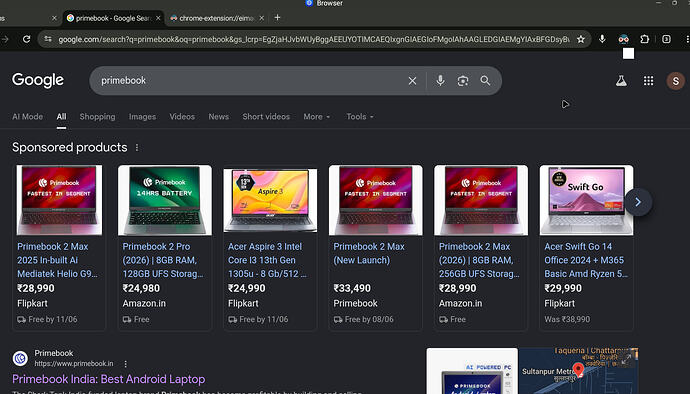This screenshot has height=394, width=690.
Task: Start voice search in Google search box
Action: pyautogui.click(x=440, y=81)
